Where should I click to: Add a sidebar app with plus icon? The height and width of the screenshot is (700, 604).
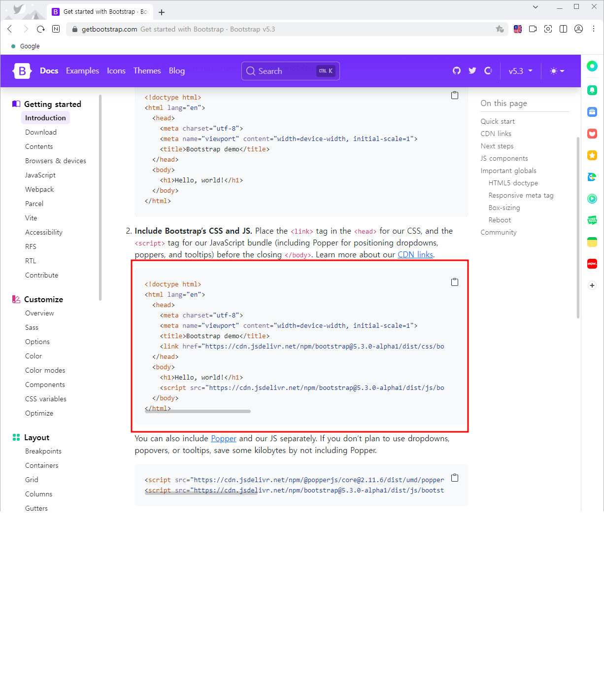(592, 285)
